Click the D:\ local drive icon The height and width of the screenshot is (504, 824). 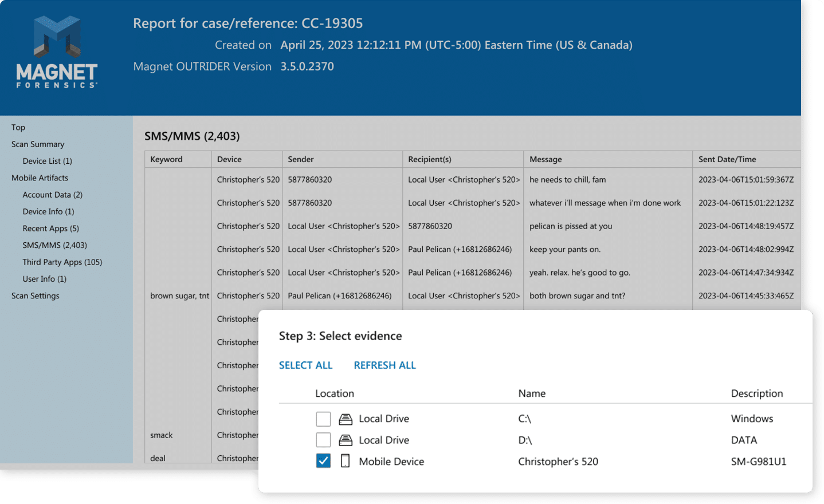[346, 440]
